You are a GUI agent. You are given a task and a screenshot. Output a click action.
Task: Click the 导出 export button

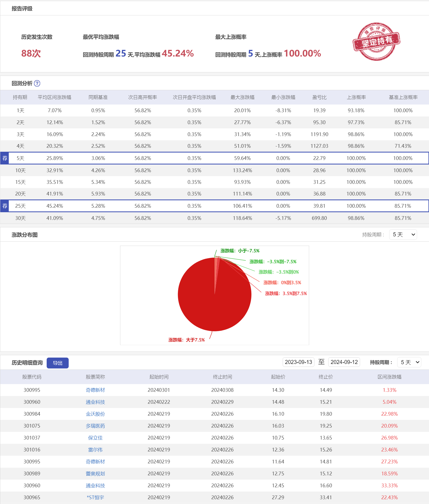pyautogui.click(x=58, y=363)
